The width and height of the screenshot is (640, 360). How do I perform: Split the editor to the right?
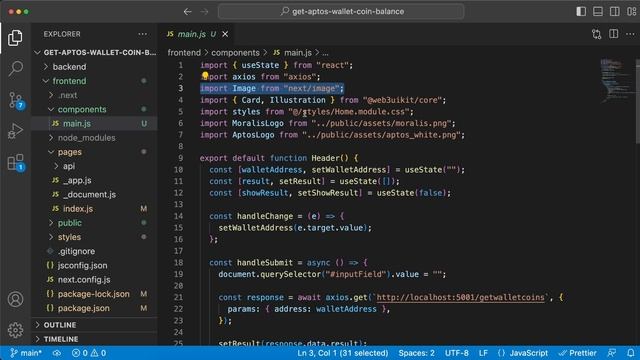(613, 34)
